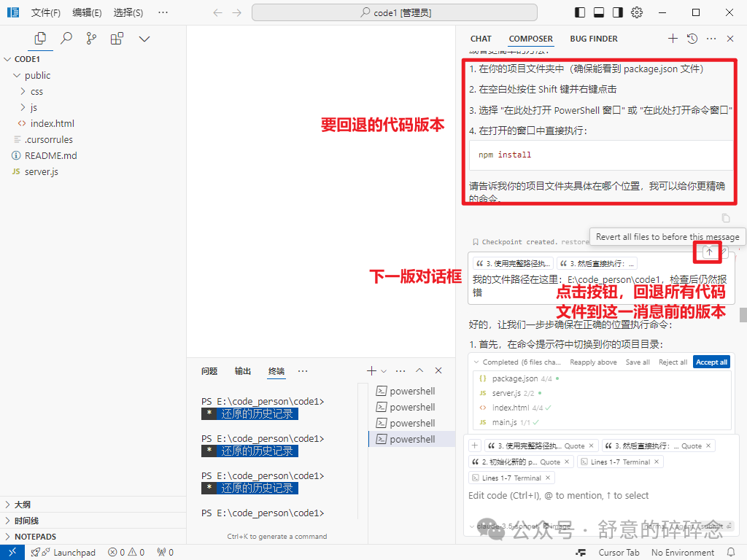Toggle the primary sidebar layout button
The height and width of the screenshot is (560, 747).
(580, 13)
